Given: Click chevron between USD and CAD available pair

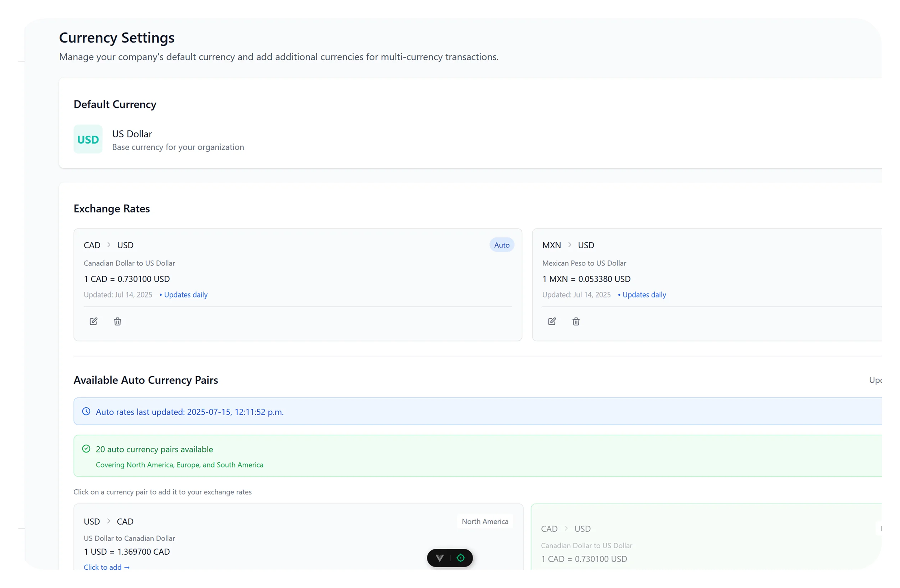Looking at the screenshot, I should 108,521.
